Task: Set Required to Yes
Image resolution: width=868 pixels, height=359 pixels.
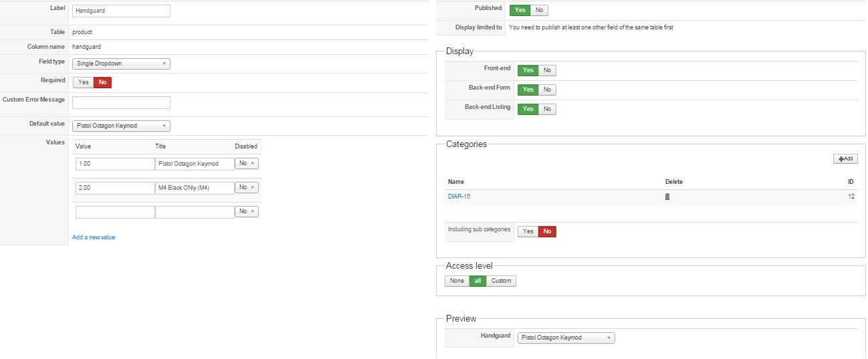Action: click(83, 82)
